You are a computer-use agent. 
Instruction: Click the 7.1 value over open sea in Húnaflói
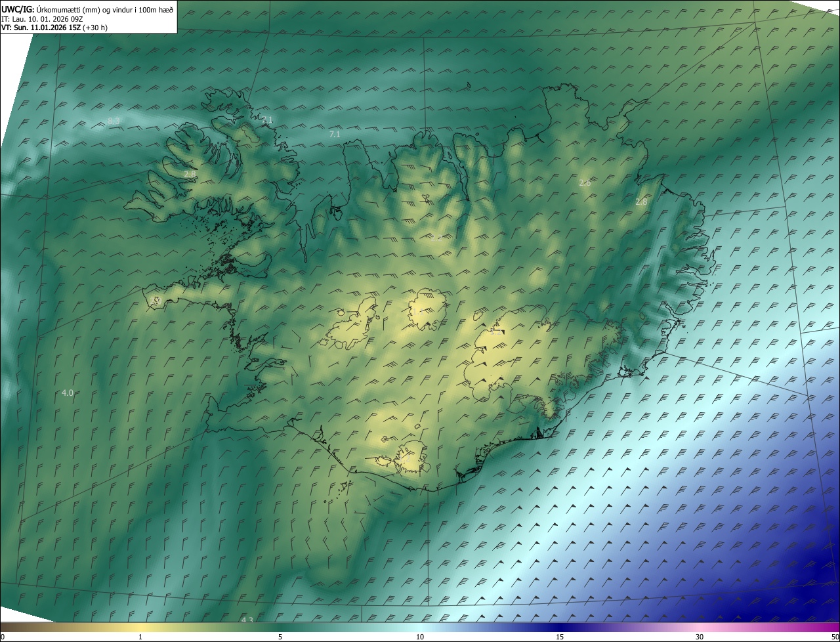click(335, 134)
